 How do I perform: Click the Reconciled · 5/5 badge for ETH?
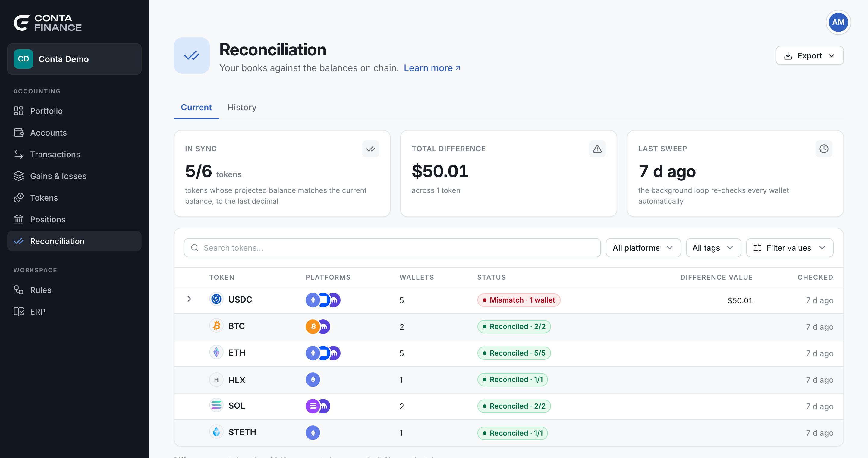click(x=514, y=353)
